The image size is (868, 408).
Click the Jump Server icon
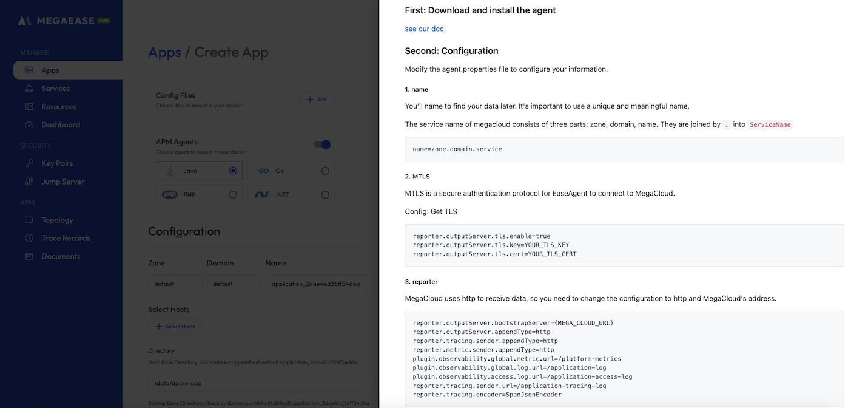coord(29,182)
